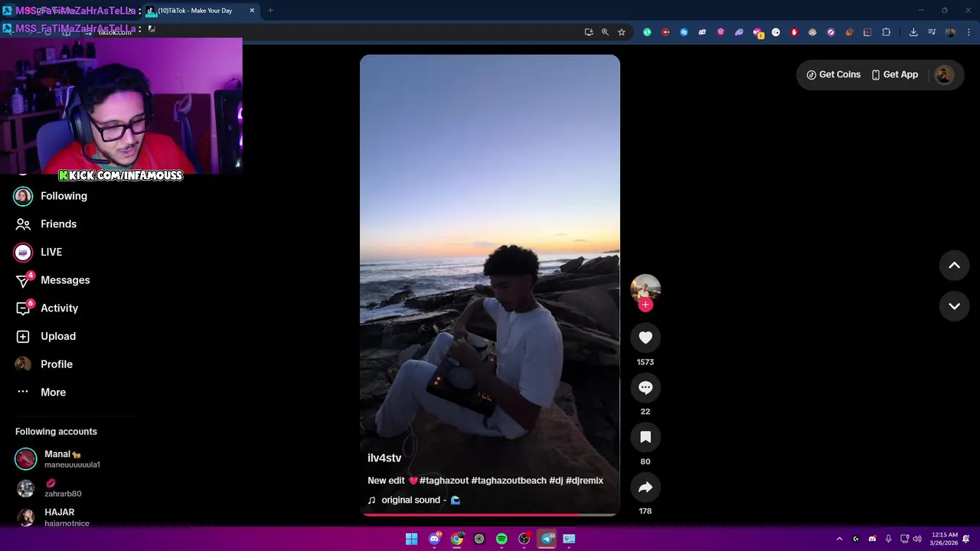Open LIVE in the sidebar
The width and height of the screenshot is (980, 551).
point(38,252)
